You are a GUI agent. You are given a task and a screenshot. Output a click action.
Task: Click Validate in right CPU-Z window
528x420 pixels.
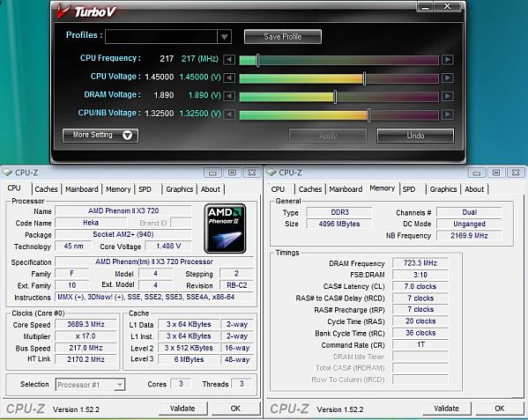(447, 409)
